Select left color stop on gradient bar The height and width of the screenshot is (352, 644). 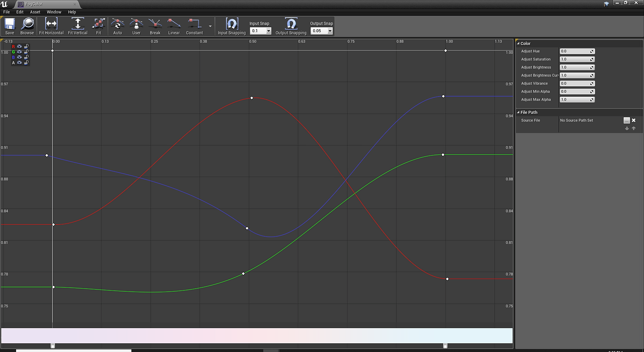pyautogui.click(x=53, y=346)
